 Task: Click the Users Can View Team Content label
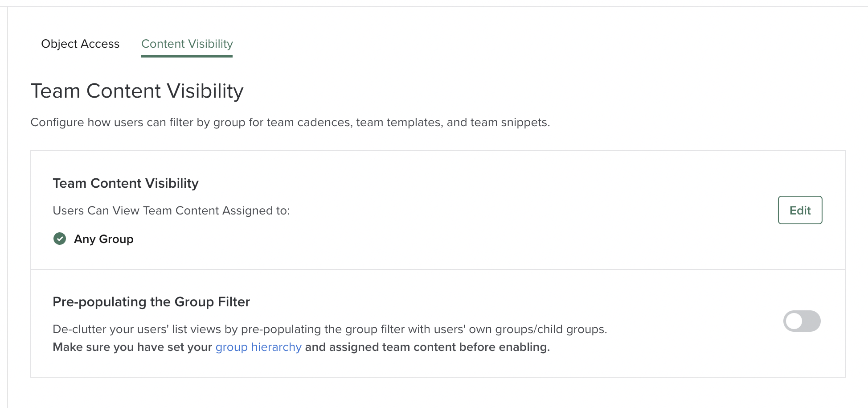pos(171,210)
